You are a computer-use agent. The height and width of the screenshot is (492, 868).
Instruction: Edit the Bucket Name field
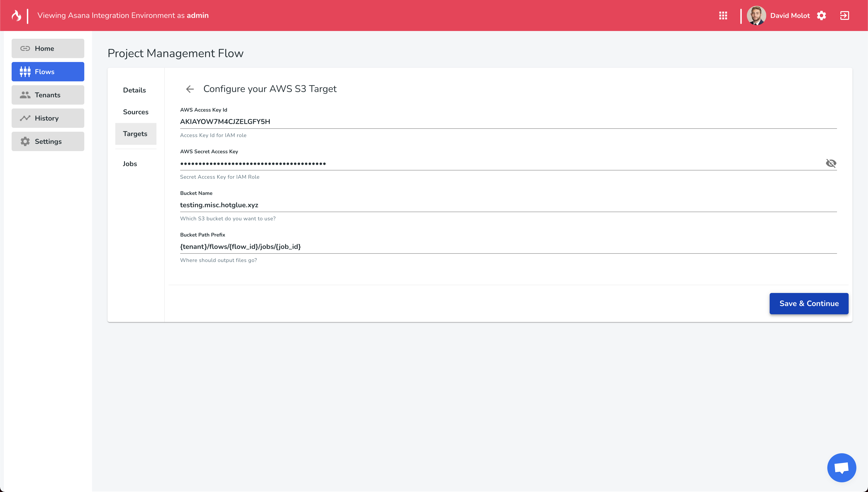[x=508, y=205]
